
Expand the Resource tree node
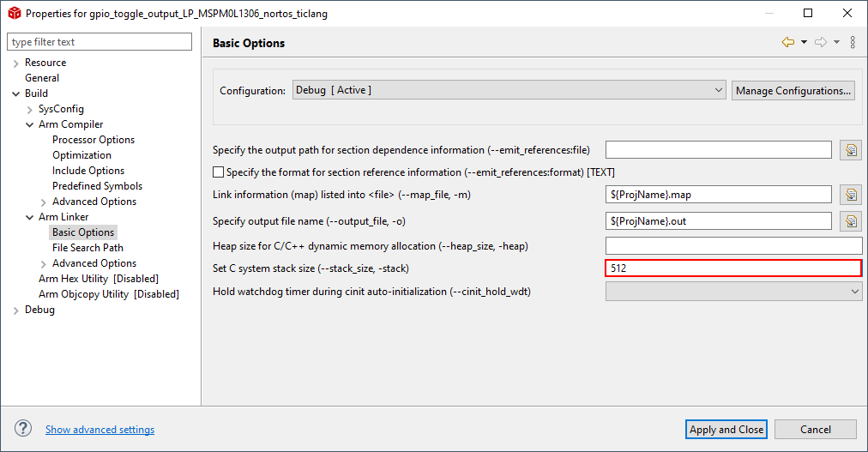coord(17,63)
